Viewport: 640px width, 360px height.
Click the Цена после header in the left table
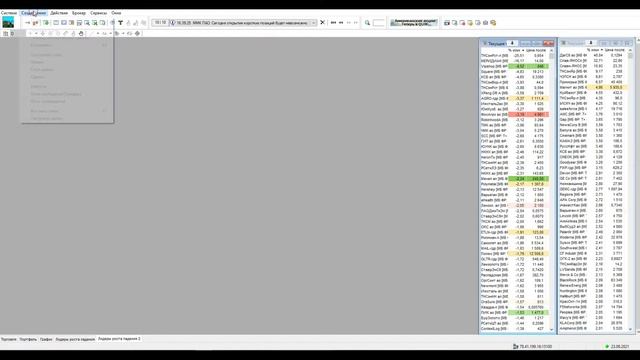tap(536, 50)
